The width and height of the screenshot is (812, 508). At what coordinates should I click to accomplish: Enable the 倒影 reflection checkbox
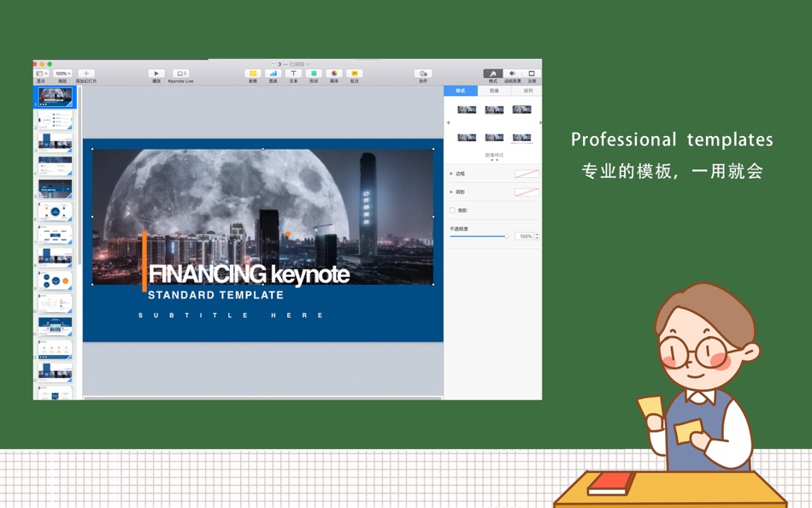[x=453, y=210]
